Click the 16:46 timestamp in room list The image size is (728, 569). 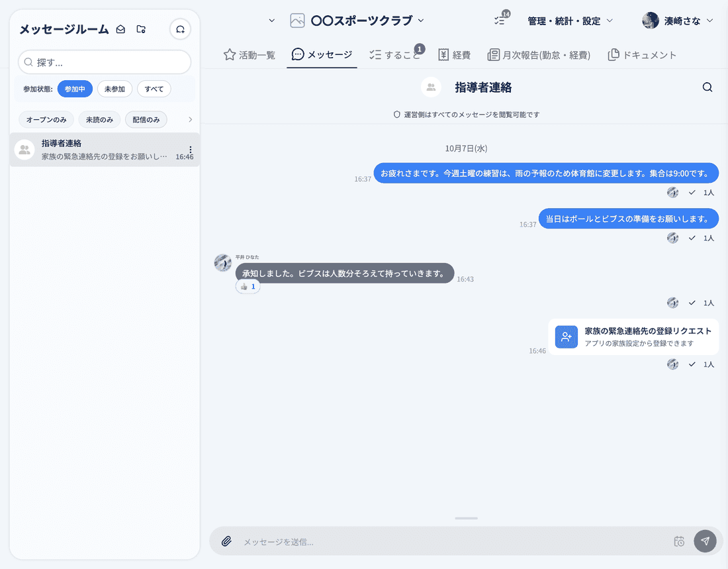pos(185,157)
